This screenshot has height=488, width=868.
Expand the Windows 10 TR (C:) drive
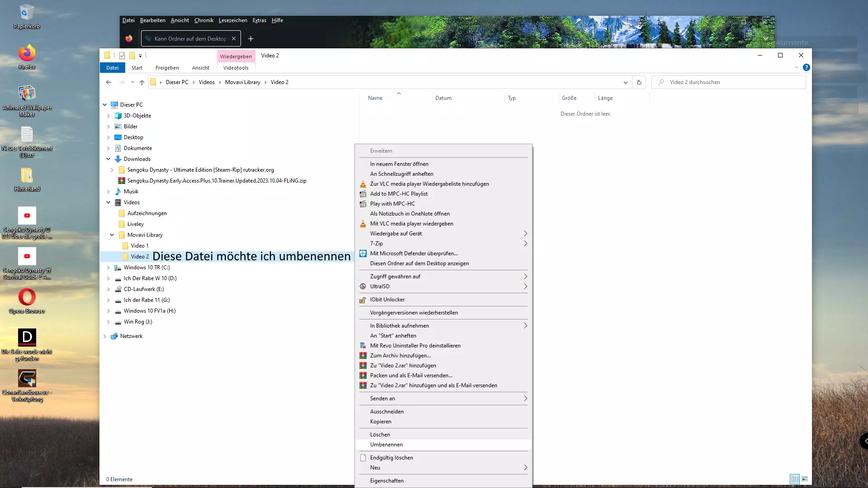(x=108, y=267)
